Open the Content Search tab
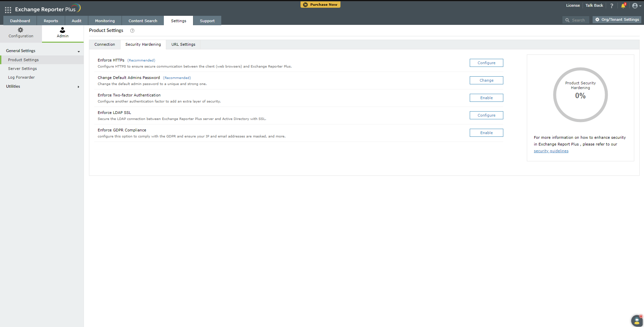This screenshot has width=644, height=327. (143, 21)
